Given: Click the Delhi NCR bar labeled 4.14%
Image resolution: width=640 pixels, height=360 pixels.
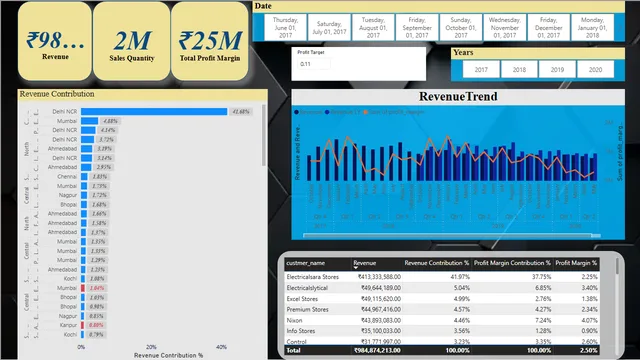Looking at the screenshot, I should pos(88,130).
